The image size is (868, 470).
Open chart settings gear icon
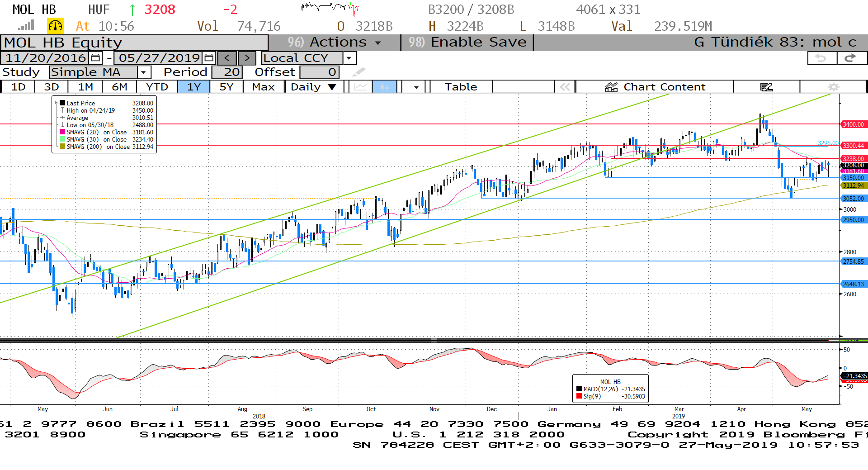tap(834, 87)
